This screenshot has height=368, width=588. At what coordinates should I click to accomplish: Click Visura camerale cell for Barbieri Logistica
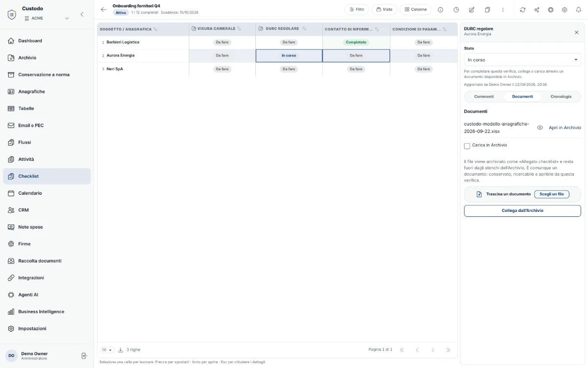coord(222,42)
